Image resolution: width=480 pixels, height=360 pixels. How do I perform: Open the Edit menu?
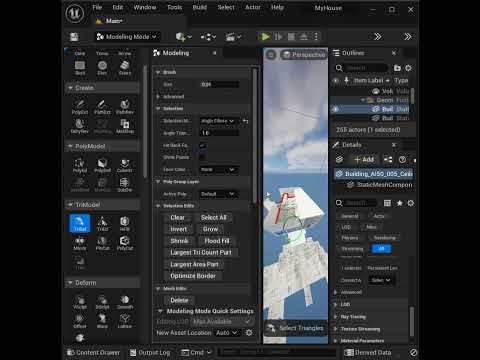pyautogui.click(x=118, y=7)
